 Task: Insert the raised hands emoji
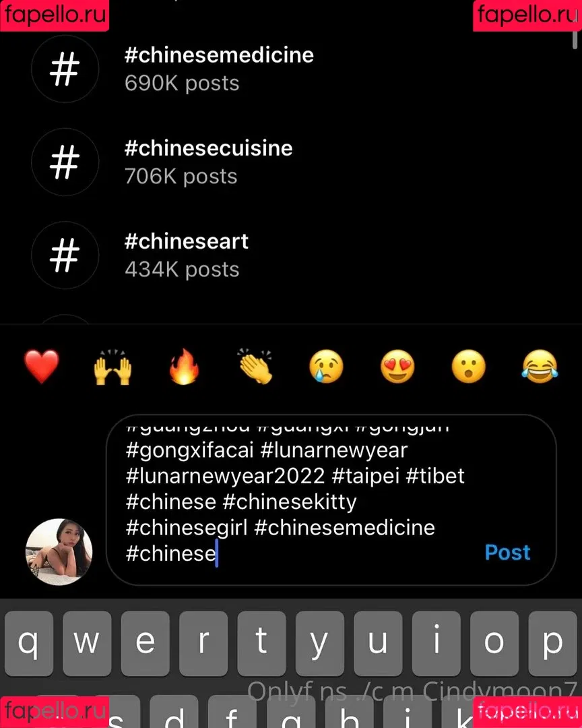pos(112,369)
